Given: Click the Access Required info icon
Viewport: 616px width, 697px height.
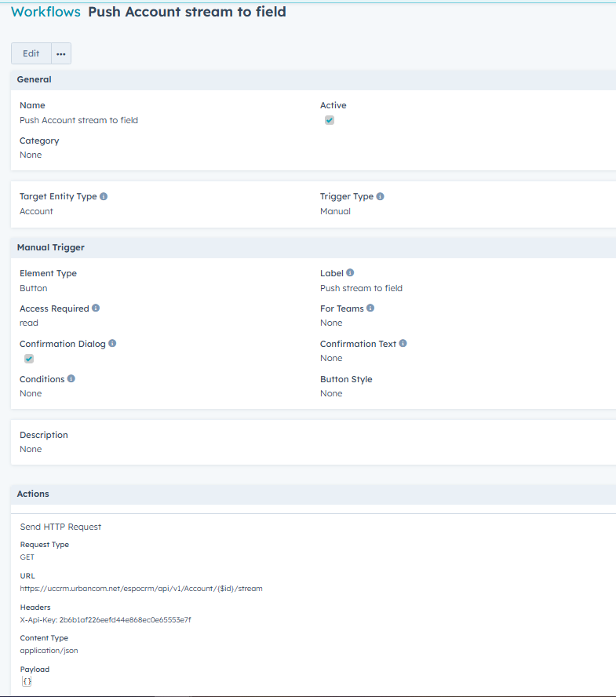Looking at the screenshot, I should 96,308.
